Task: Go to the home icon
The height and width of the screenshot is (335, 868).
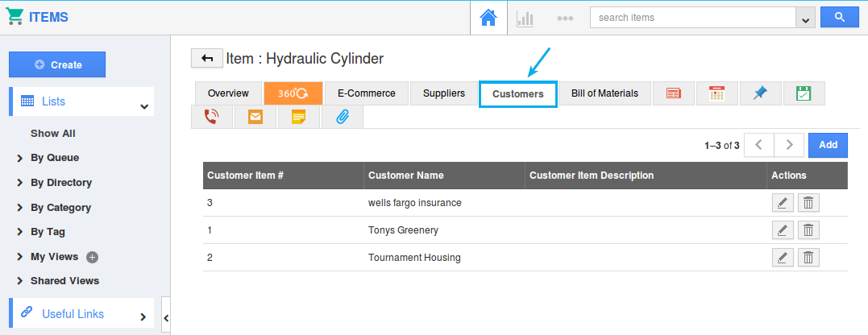Action: (488, 18)
